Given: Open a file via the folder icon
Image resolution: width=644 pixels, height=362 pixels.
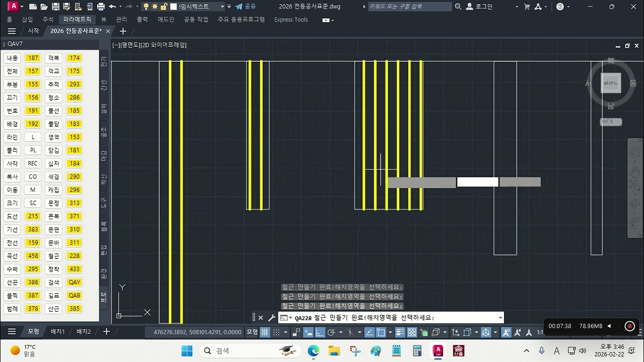Looking at the screenshot, I should (44, 7).
